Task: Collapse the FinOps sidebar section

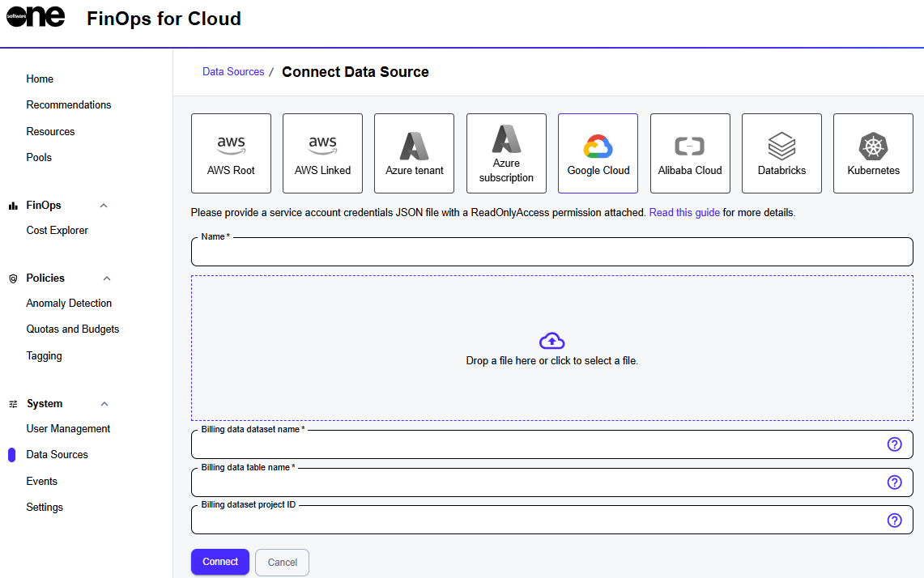Action: click(104, 206)
